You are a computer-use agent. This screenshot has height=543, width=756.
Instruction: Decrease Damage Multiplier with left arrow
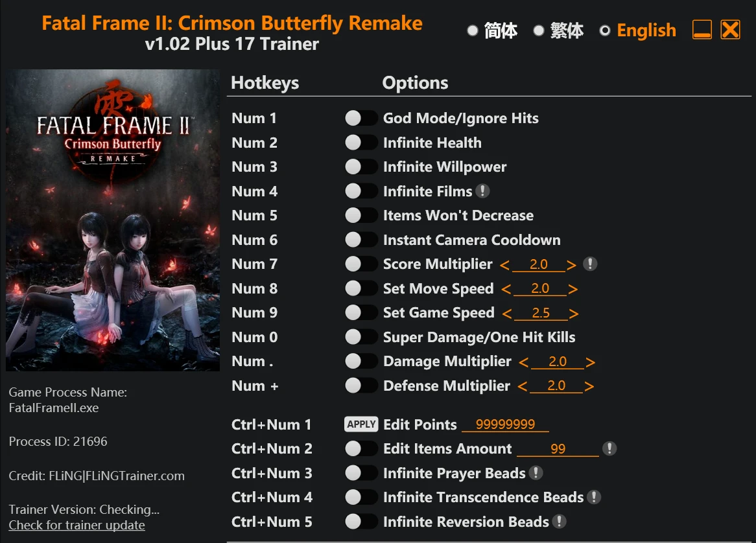click(524, 362)
